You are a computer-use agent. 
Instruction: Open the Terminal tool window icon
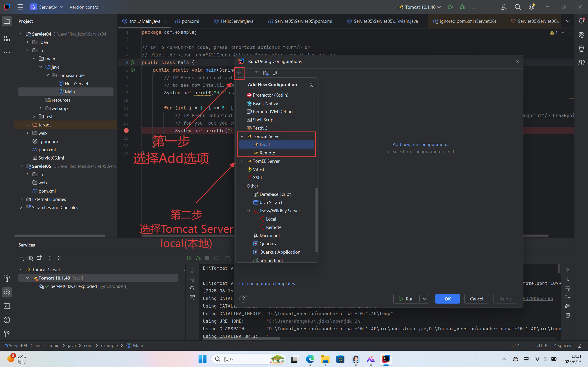point(7,306)
